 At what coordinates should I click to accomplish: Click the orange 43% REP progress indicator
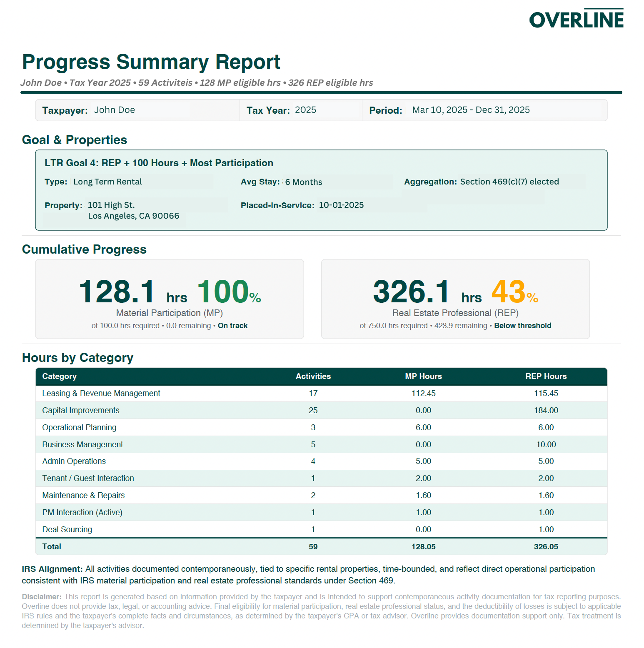click(x=514, y=292)
